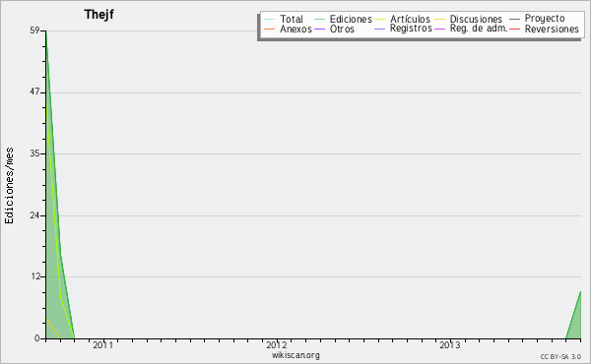Click the y-axis value 47
Screen dimensions: 591x364
(x=34, y=91)
